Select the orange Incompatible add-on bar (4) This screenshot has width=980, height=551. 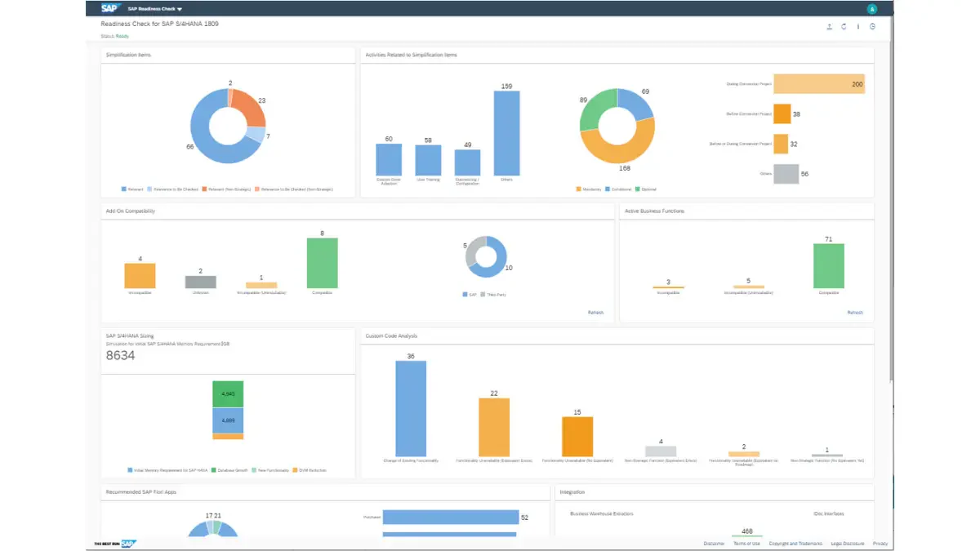point(140,276)
